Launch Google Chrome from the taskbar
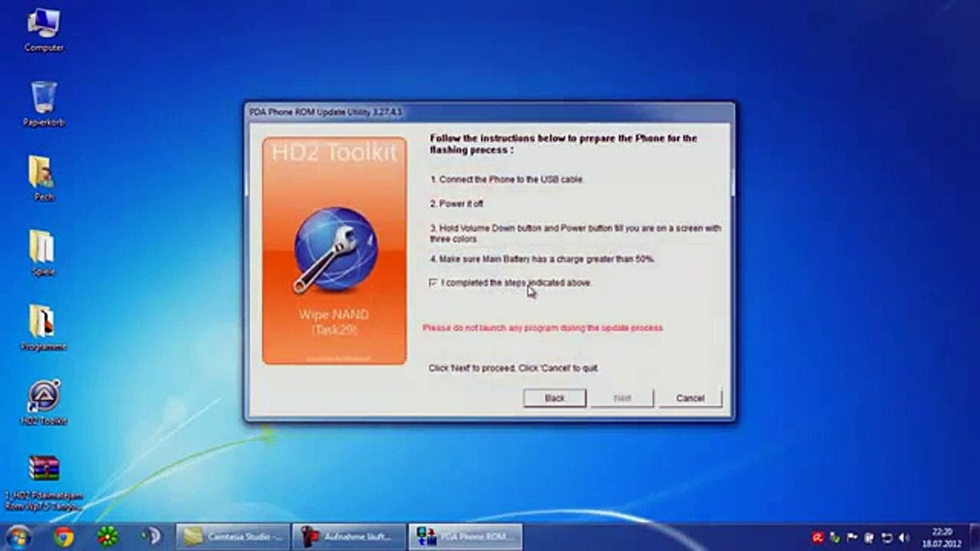The height and width of the screenshot is (551, 980). click(x=64, y=537)
